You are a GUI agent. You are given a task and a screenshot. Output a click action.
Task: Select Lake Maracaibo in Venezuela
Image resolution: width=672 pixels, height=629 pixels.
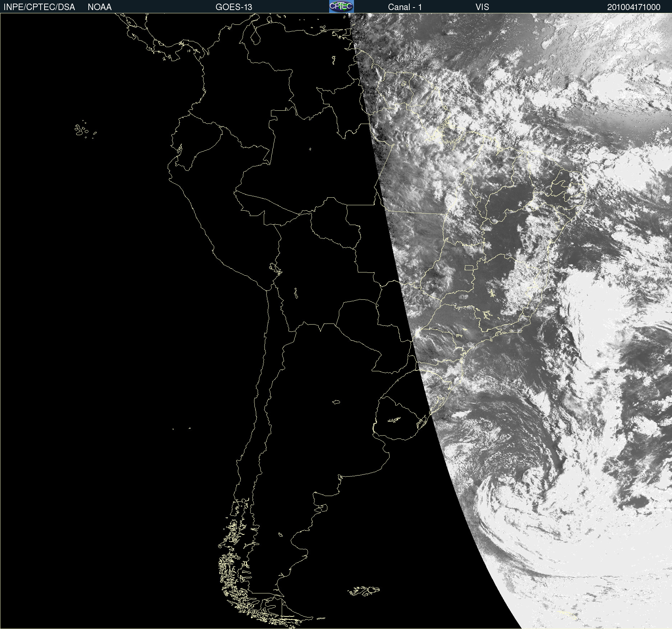point(256,36)
